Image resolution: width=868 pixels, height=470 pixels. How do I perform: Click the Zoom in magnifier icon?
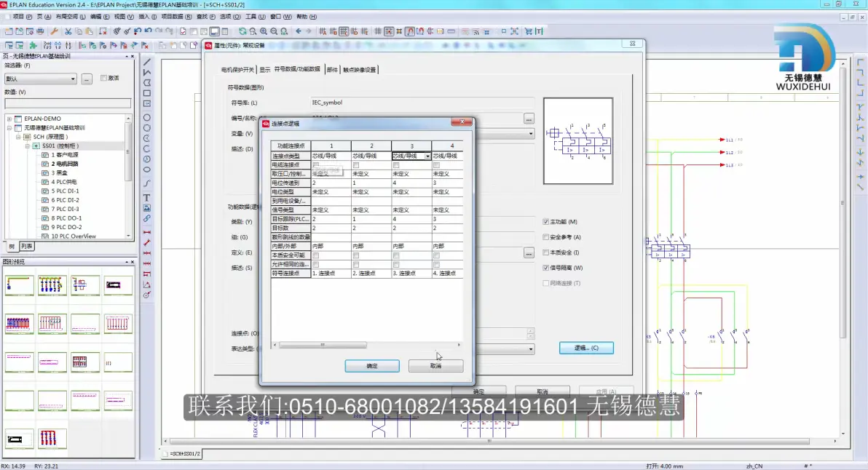pyautogui.click(x=264, y=31)
